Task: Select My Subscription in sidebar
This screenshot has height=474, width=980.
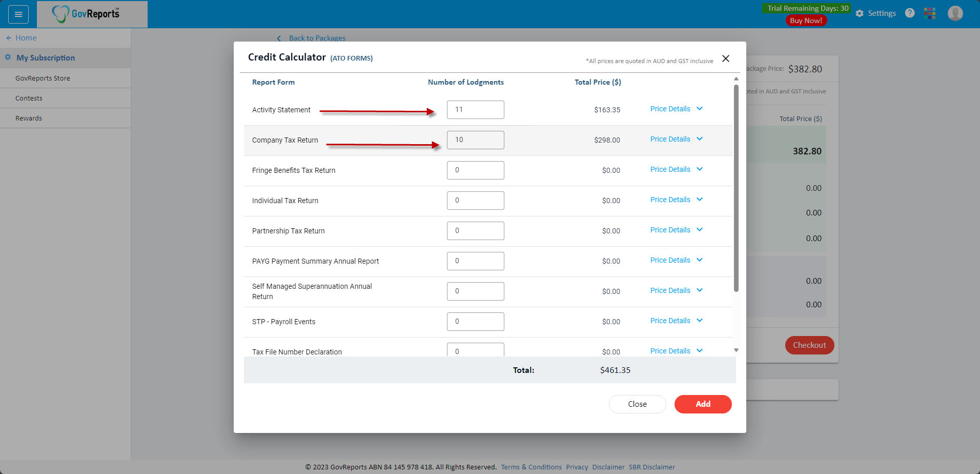Action: click(x=46, y=58)
